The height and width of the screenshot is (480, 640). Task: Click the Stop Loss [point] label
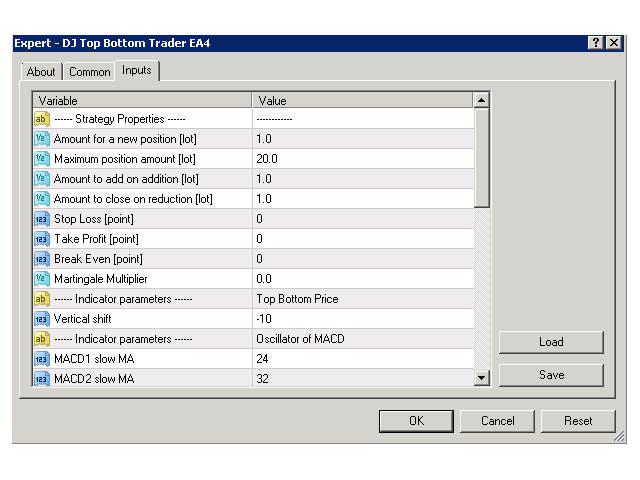[x=94, y=219]
